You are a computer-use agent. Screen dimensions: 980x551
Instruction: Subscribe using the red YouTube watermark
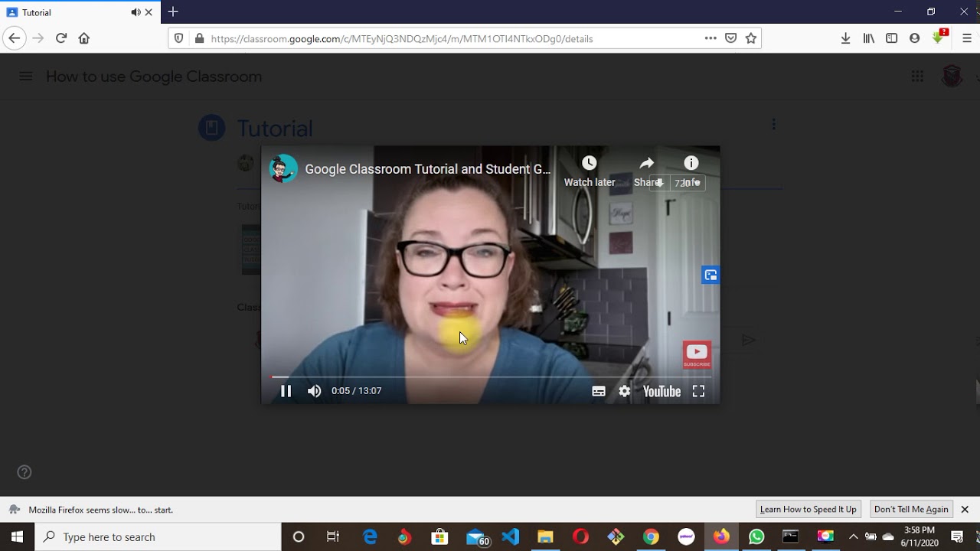(697, 354)
